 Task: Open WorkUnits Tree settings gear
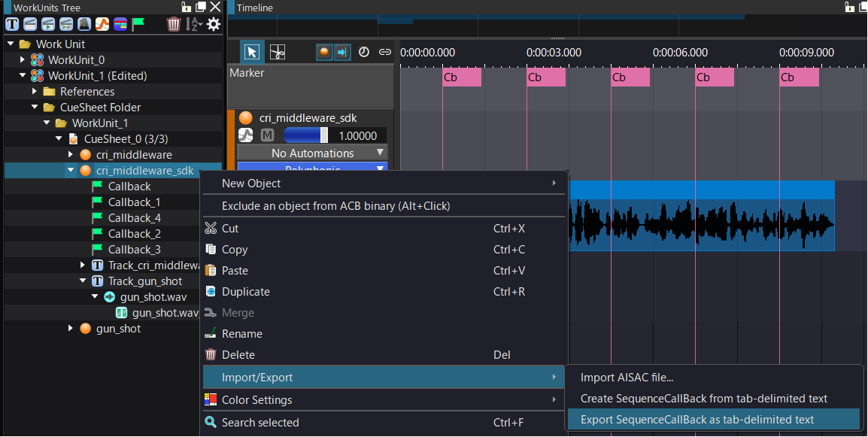coord(214,24)
